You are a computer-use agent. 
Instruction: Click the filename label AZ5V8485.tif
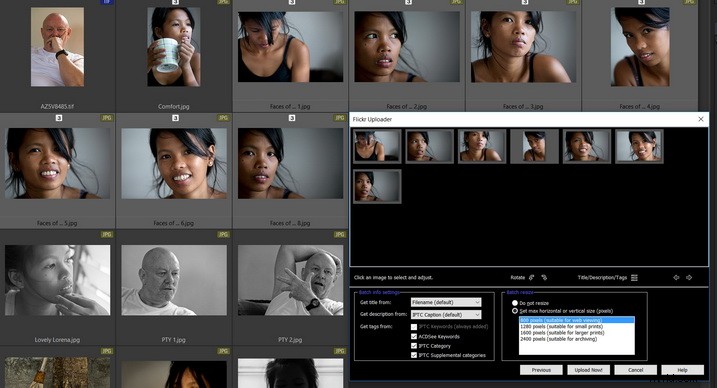57,106
